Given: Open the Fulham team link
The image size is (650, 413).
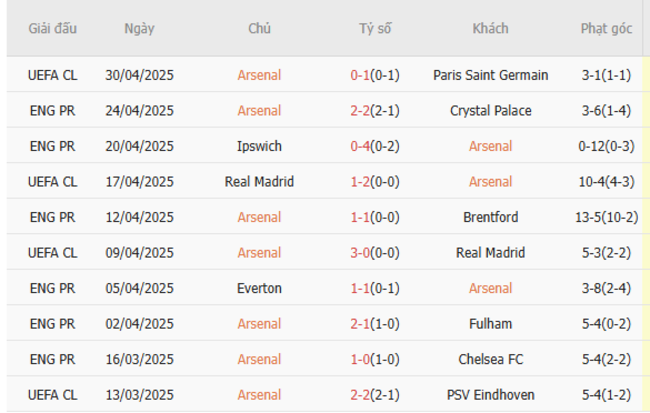Looking at the screenshot, I should (490, 324).
